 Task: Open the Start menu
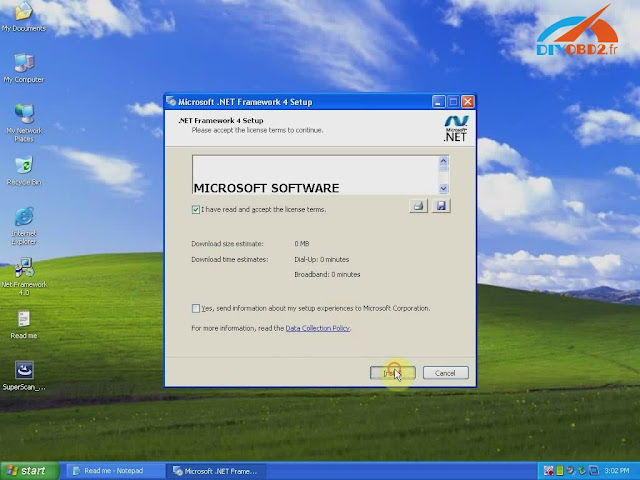click(29, 471)
